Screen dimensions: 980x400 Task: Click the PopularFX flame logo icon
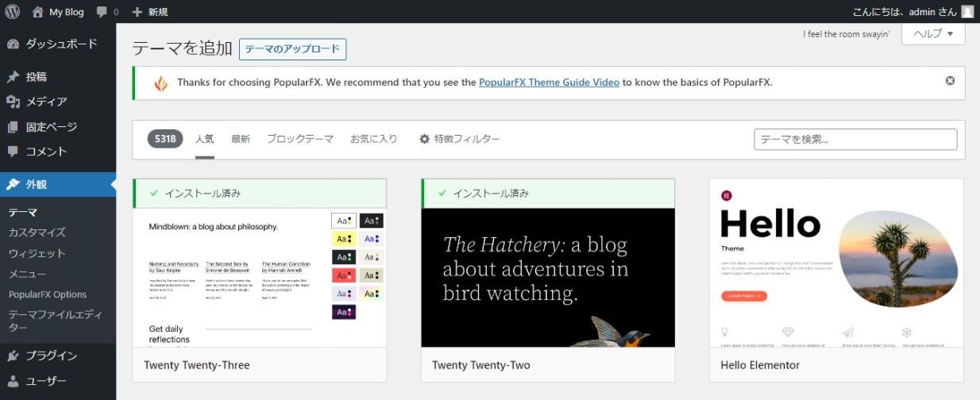[x=160, y=83]
